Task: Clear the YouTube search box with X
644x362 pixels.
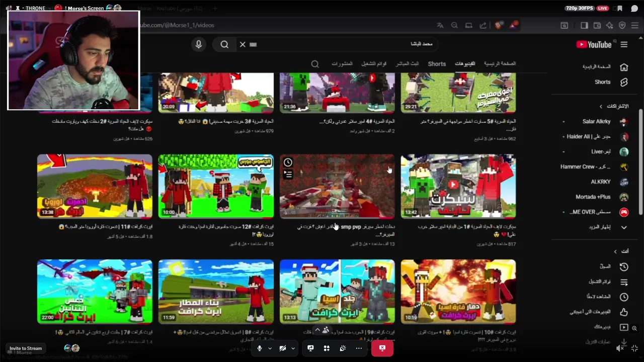Action: pos(243,44)
